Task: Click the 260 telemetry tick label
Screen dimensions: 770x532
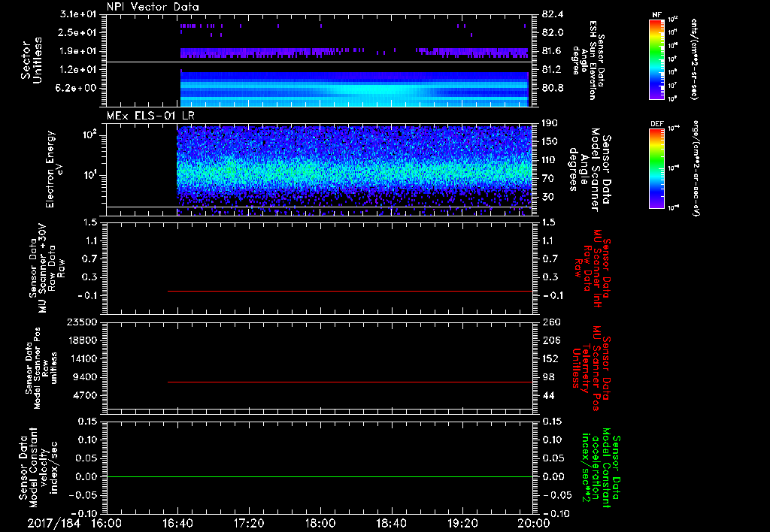Action: point(551,322)
